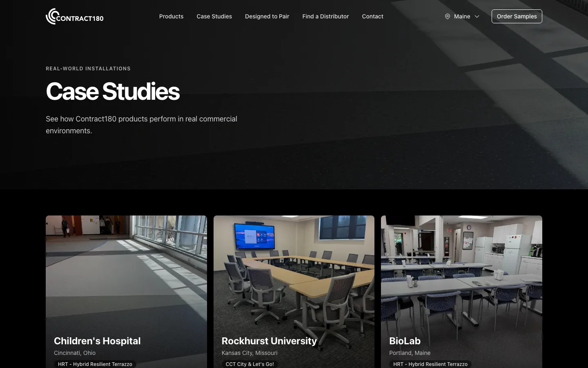The image size is (588, 368).
Task: Click the HRT tag on BioLab card
Action: click(430, 364)
